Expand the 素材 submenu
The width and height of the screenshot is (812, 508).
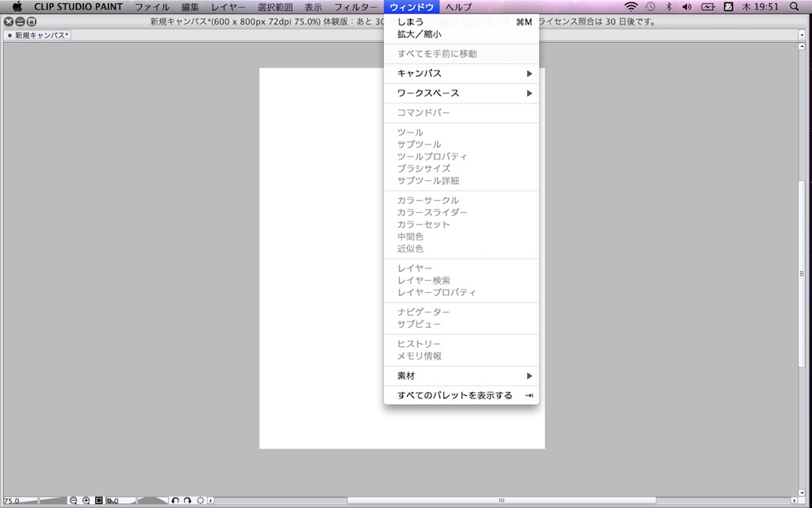(x=461, y=375)
